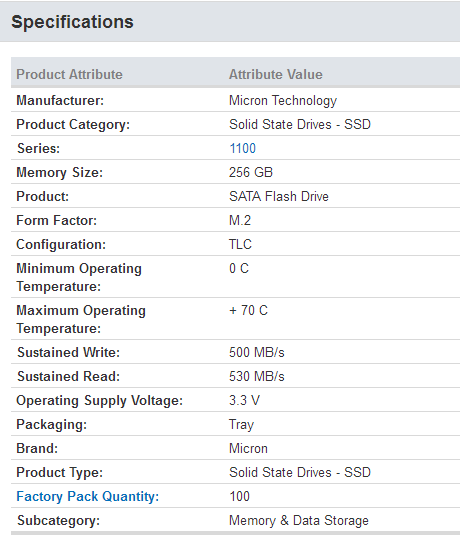Select the M.2 form factor value
The height and width of the screenshot is (543, 460).
(240, 221)
